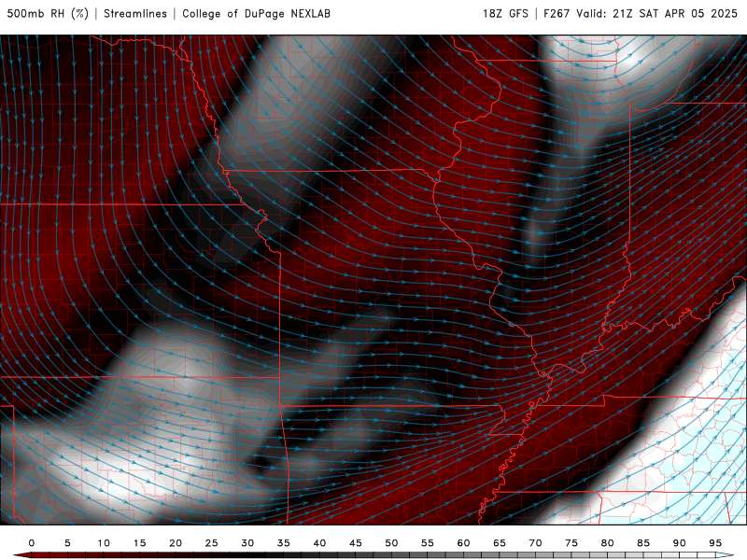
Task: Click the colorbar label "35"
Action: [x=283, y=543]
